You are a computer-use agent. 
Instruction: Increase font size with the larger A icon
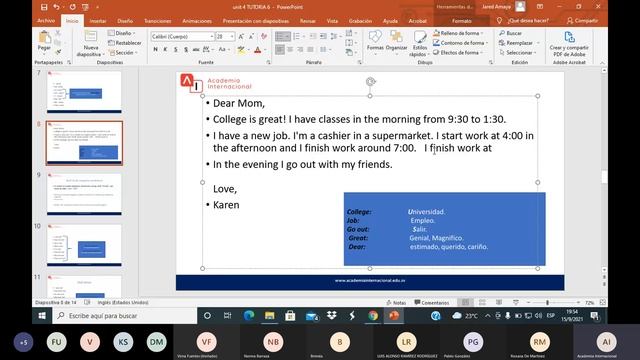click(241, 37)
